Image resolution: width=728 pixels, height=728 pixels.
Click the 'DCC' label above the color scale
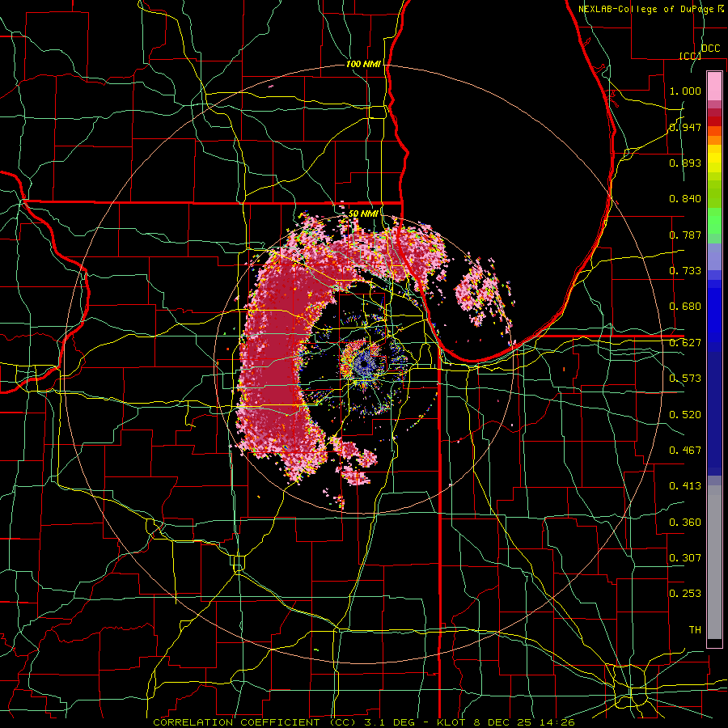click(710, 49)
